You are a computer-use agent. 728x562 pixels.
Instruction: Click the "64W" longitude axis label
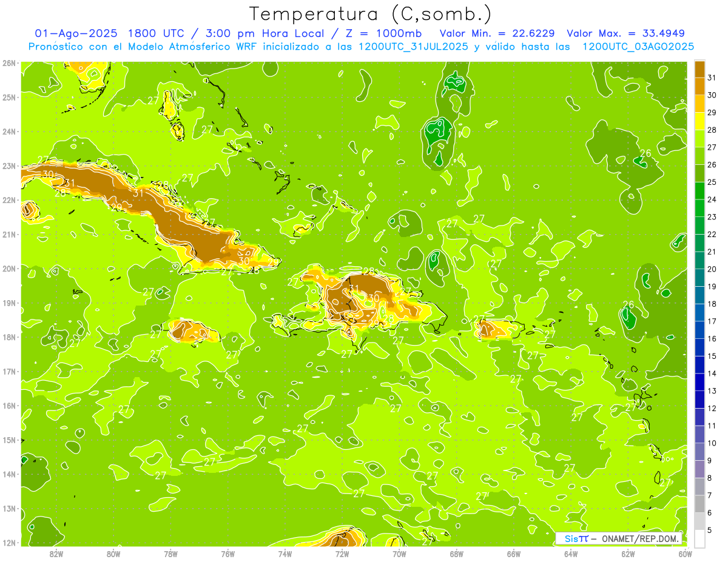[x=571, y=554]
